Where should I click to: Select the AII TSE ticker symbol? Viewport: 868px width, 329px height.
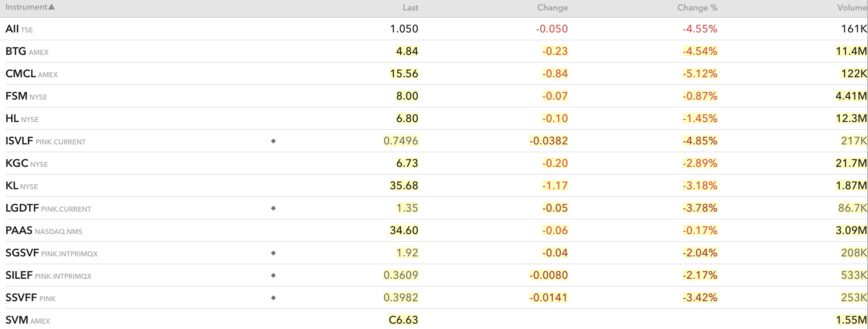(12, 29)
